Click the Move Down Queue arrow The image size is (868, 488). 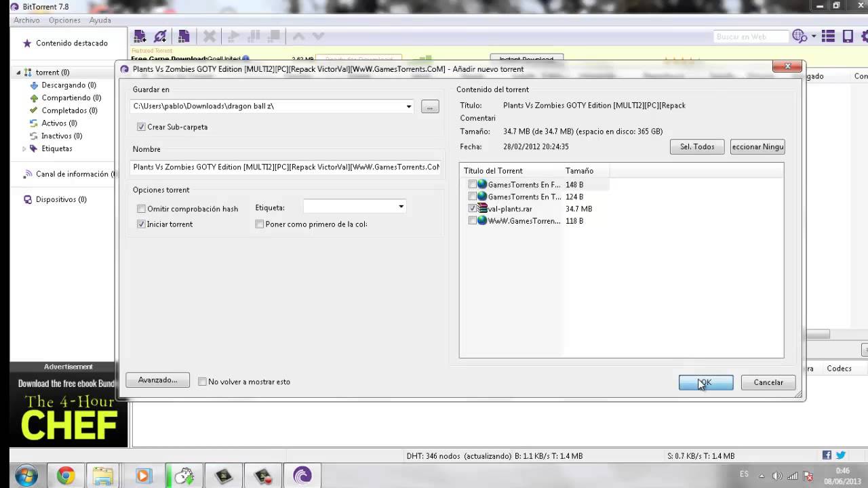click(318, 37)
